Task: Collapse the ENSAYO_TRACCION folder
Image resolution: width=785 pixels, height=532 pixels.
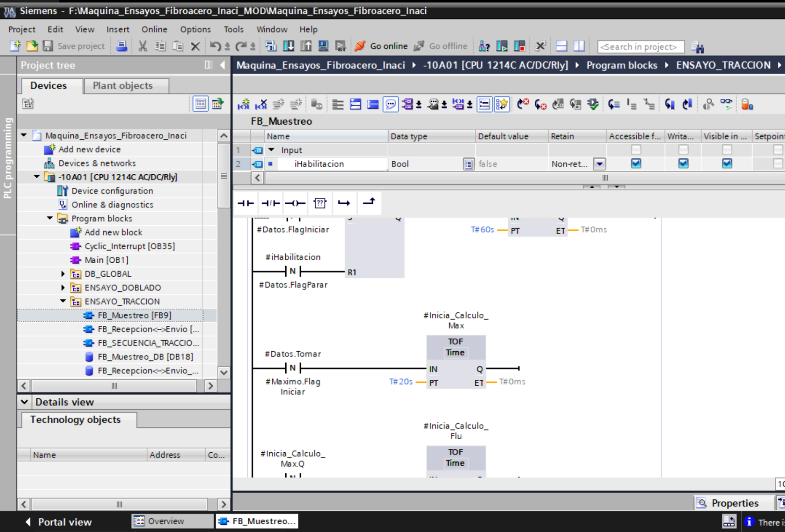Action: pos(62,301)
